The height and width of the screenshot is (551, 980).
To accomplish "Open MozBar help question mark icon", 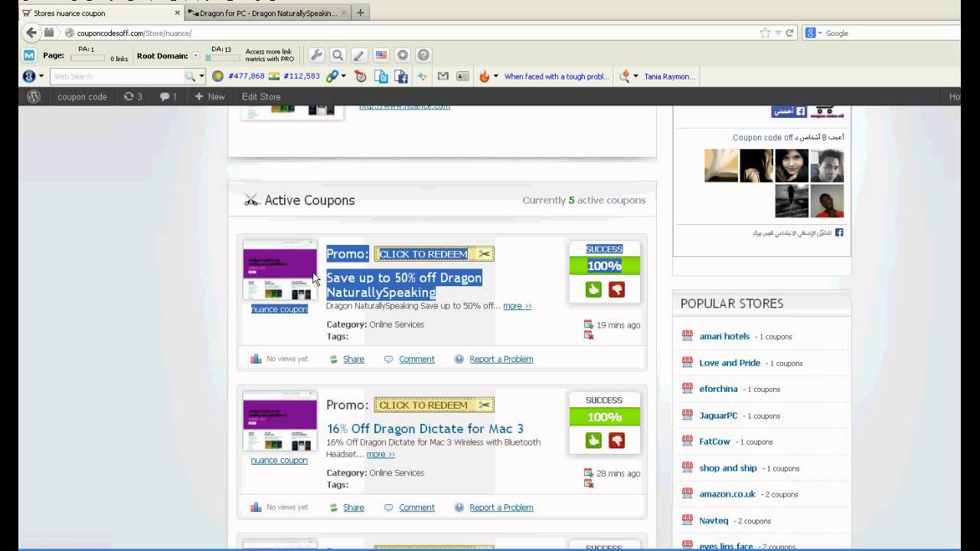I will [423, 55].
